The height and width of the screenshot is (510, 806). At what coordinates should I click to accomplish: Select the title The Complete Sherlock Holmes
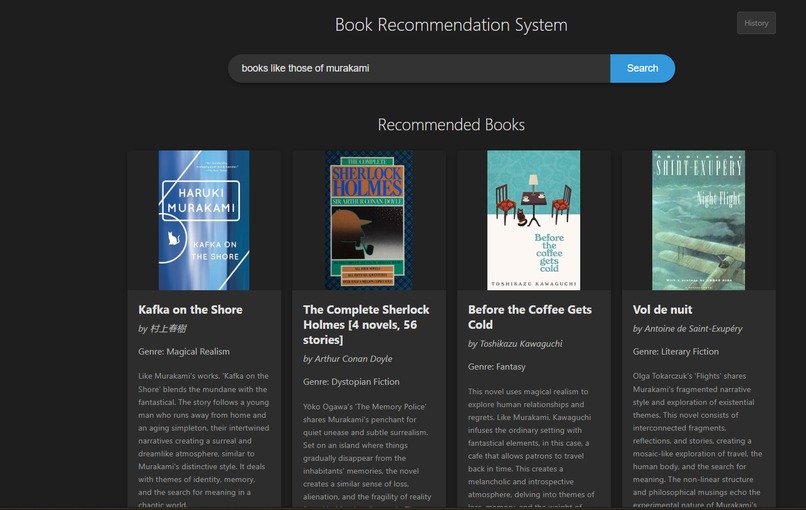pyautogui.click(x=366, y=324)
